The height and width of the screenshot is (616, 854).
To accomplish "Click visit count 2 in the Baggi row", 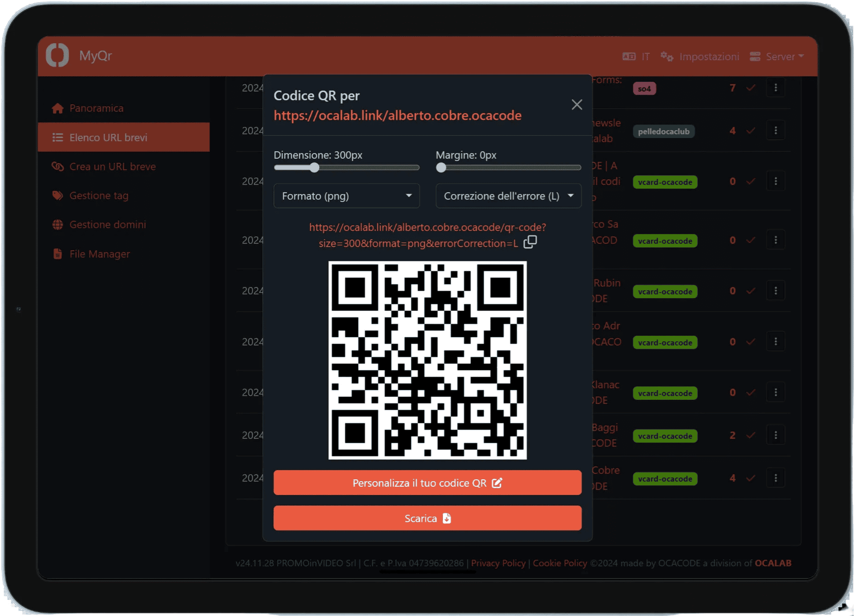I will coord(733,435).
